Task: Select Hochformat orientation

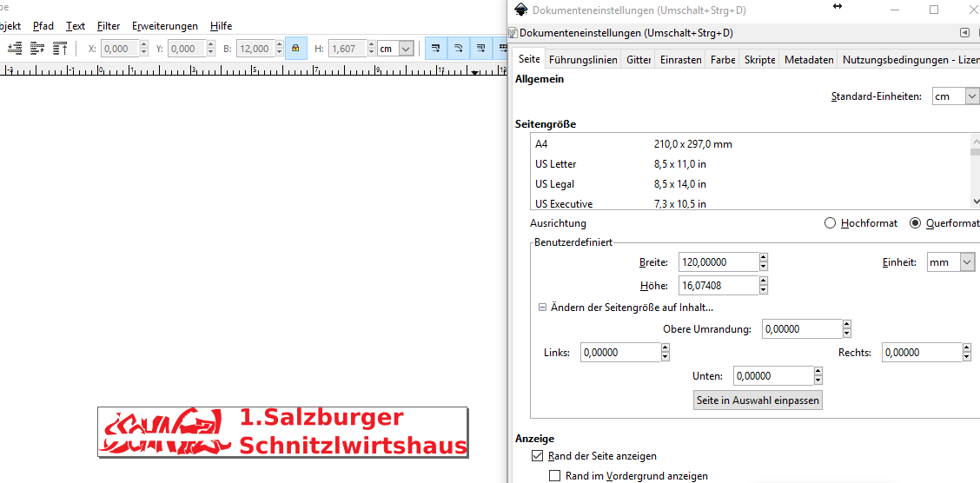Action: pos(830,223)
